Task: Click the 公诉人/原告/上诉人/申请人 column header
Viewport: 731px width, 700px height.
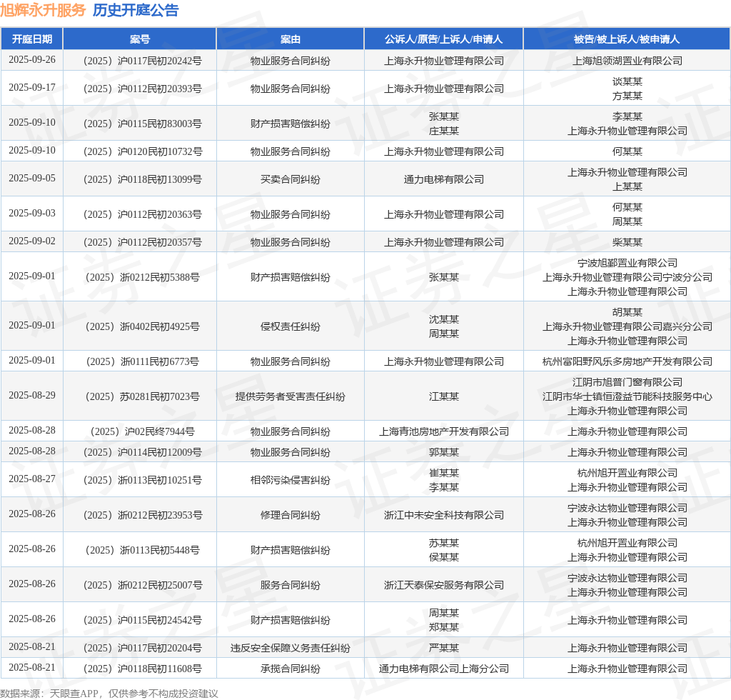Action: point(443,39)
